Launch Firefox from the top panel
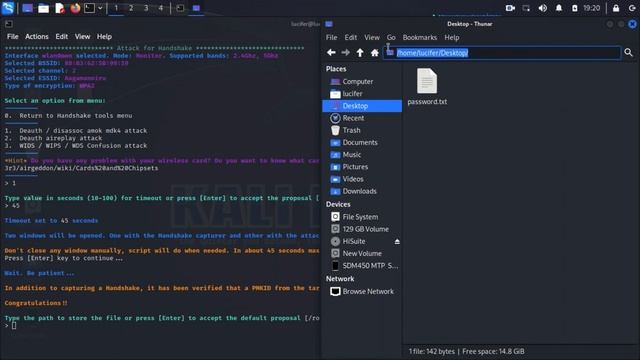Image resolution: width=640 pixels, height=360 pixels. (75, 8)
